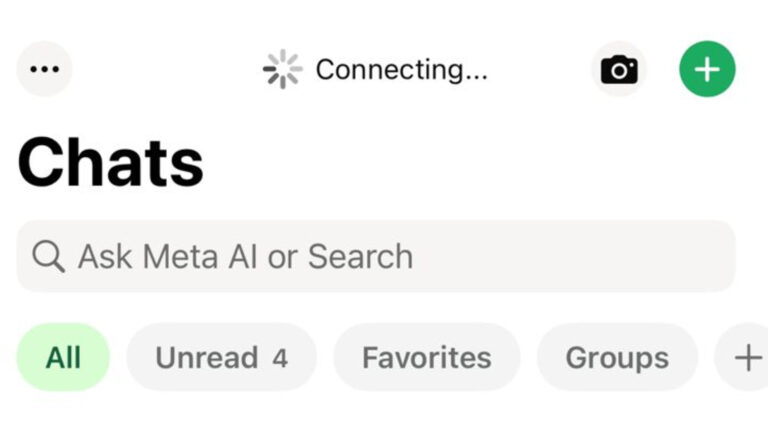Show Favorites chats only

pyautogui.click(x=427, y=358)
